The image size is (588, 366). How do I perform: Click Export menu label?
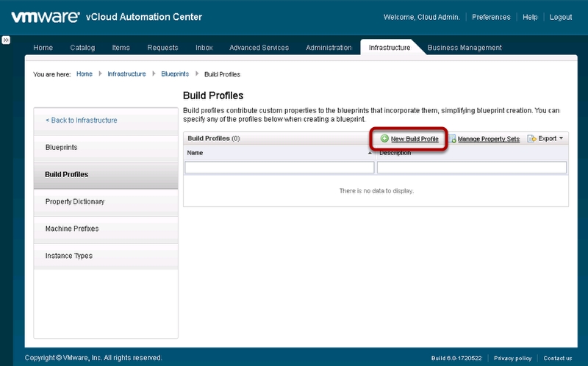click(x=547, y=138)
